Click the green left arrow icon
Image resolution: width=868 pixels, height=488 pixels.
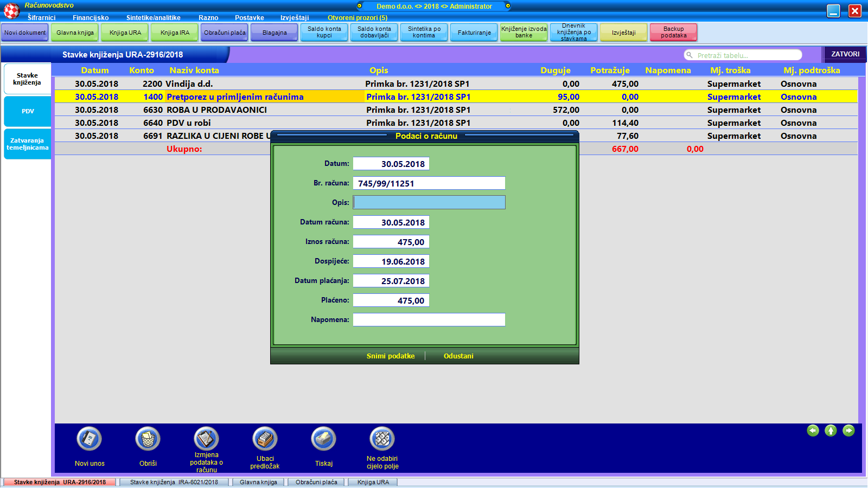[813, 431]
